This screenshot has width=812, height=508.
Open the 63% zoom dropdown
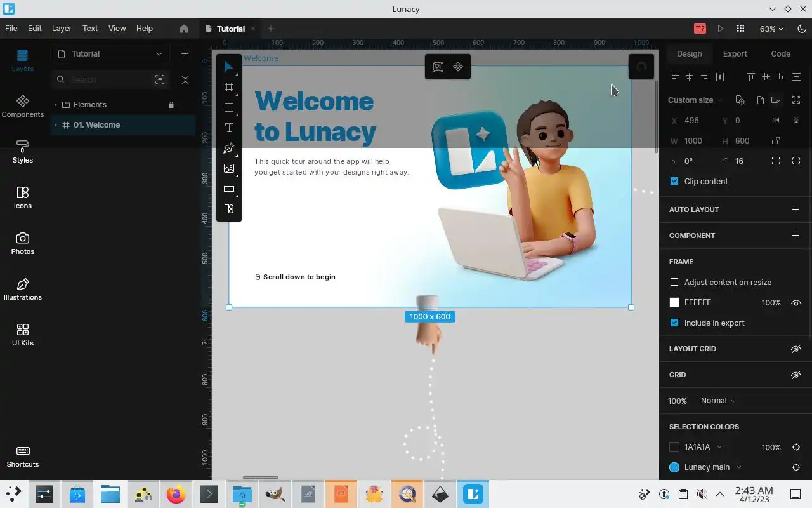771,29
